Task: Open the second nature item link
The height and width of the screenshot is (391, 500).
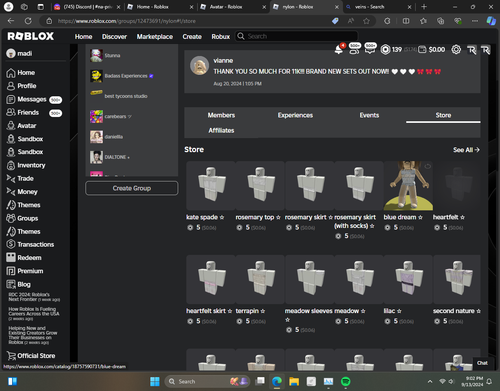Action: point(457,311)
